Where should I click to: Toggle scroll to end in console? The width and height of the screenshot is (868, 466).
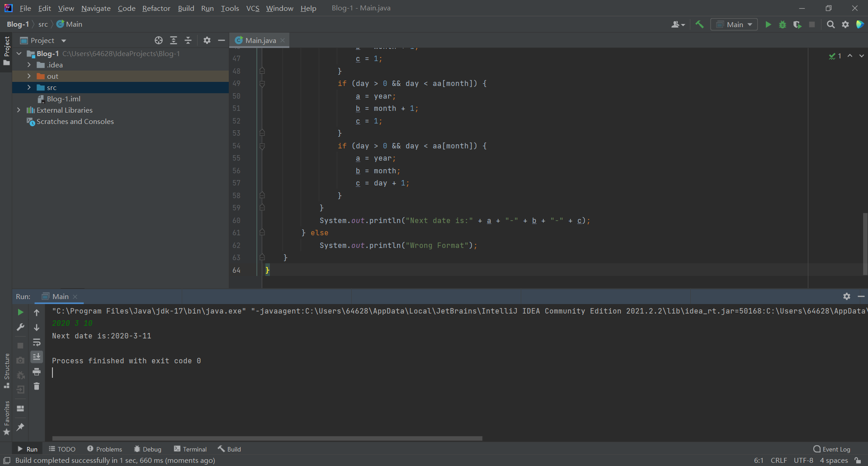coord(37,357)
